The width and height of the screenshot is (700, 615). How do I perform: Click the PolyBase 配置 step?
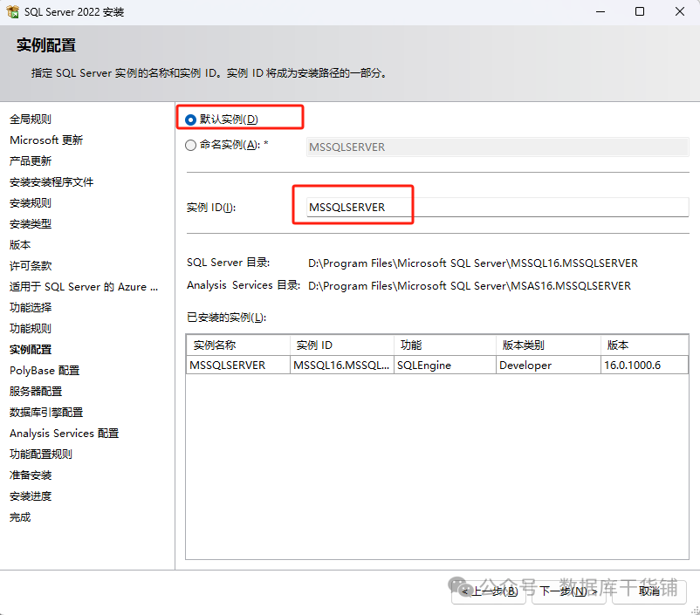click(x=45, y=371)
